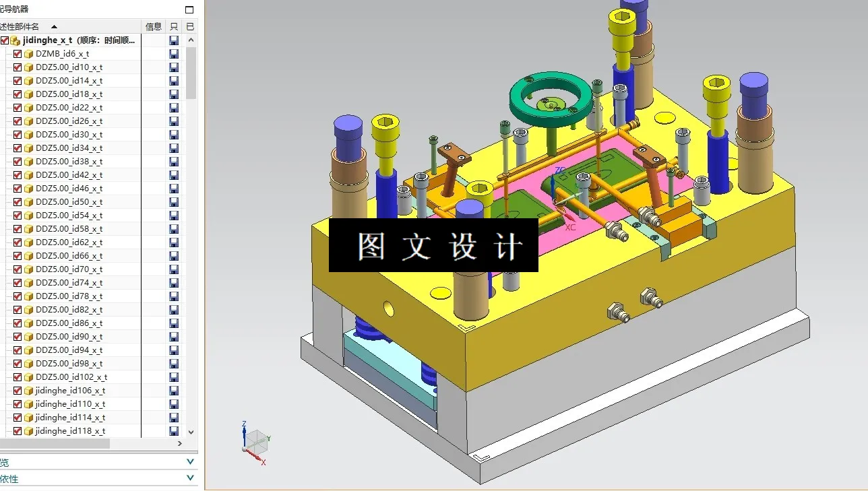Click the cube icon of DDZ5.00_id10_x_t

click(28, 67)
